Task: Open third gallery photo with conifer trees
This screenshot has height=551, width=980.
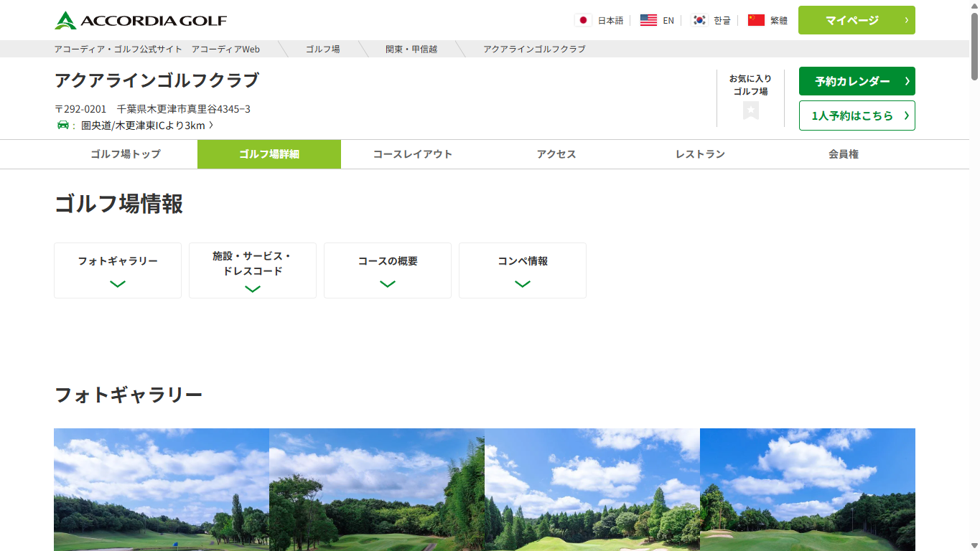Action: (x=592, y=489)
